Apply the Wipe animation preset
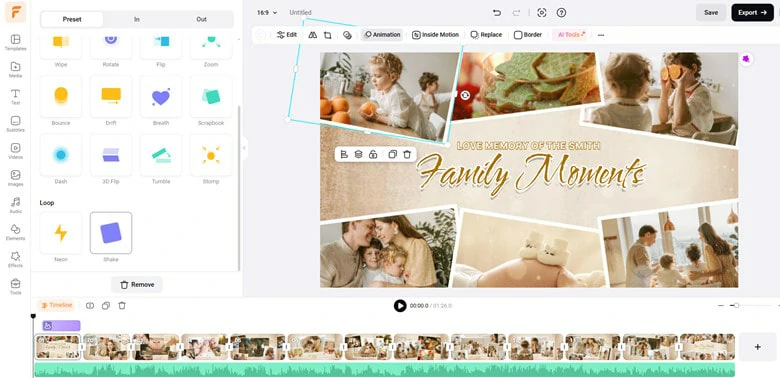The image size is (780, 378). 61,46
